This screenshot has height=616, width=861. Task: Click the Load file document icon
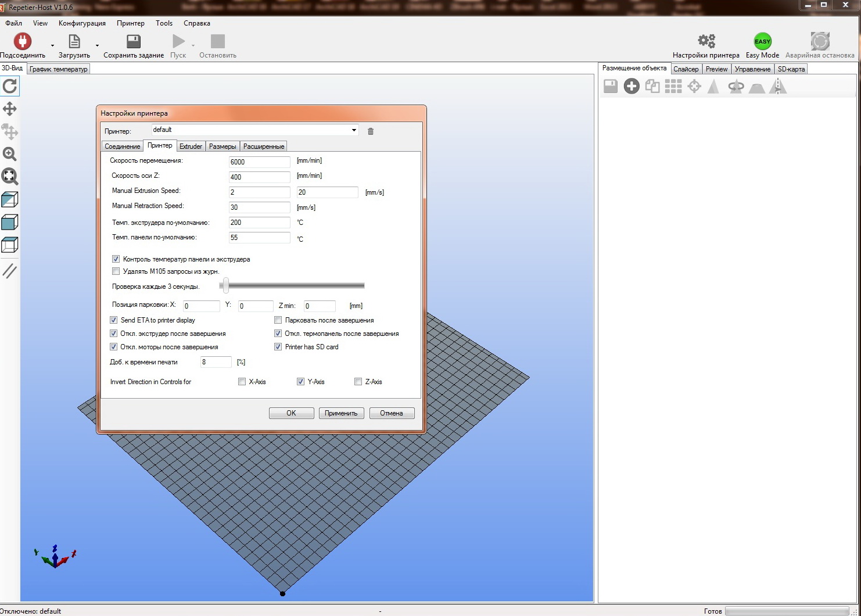point(74,41)
